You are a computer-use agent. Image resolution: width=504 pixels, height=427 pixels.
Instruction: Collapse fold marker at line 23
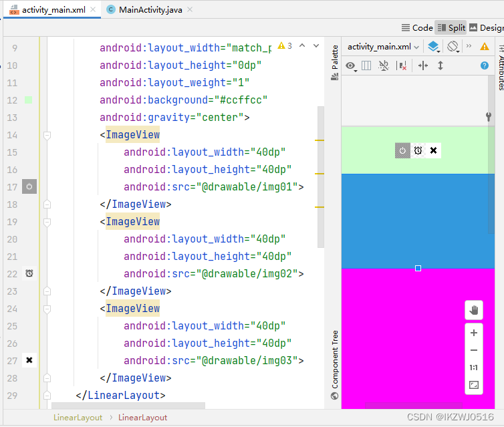pyautogui.click(x=47, y=291)
